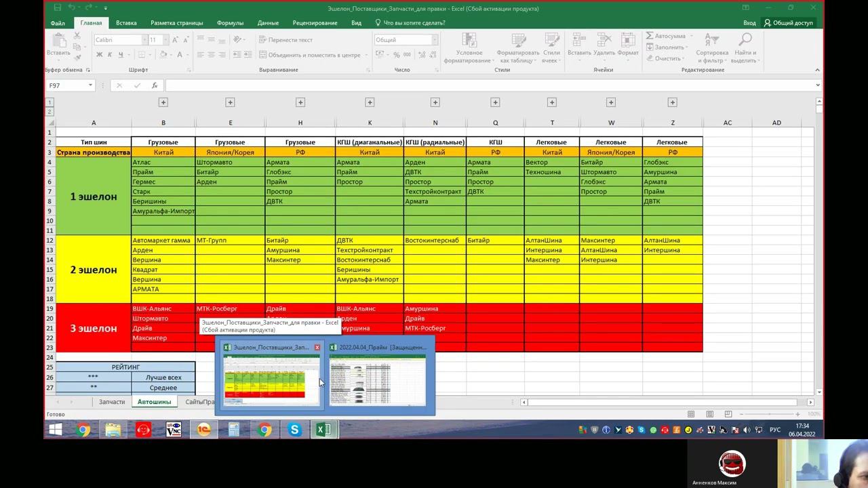This screenshot has height=488, width=868.
Task: Open the Файл menu
Action: click(x=58, y=23)
